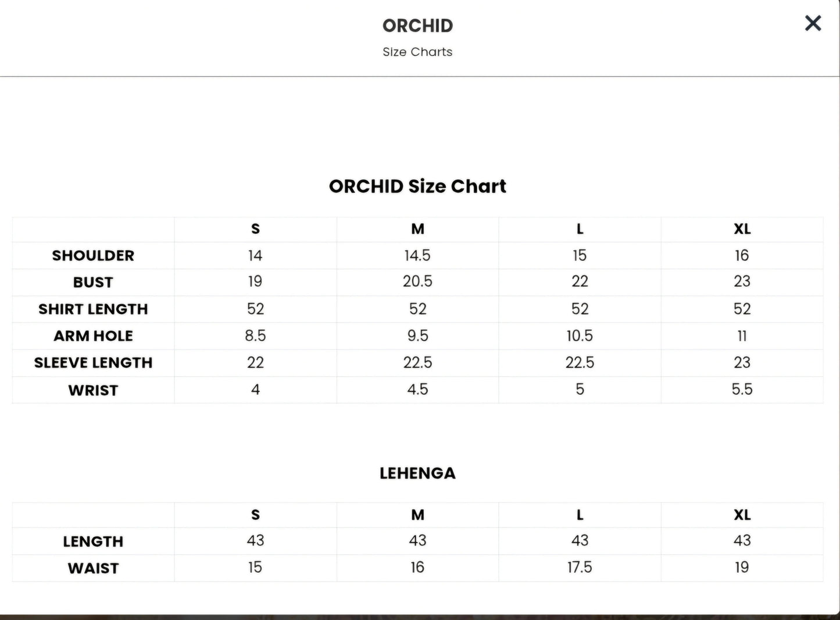Screen dimensions: 840x620
Task: Select the M bust value 20.5
Action: [x=417, y=282]
